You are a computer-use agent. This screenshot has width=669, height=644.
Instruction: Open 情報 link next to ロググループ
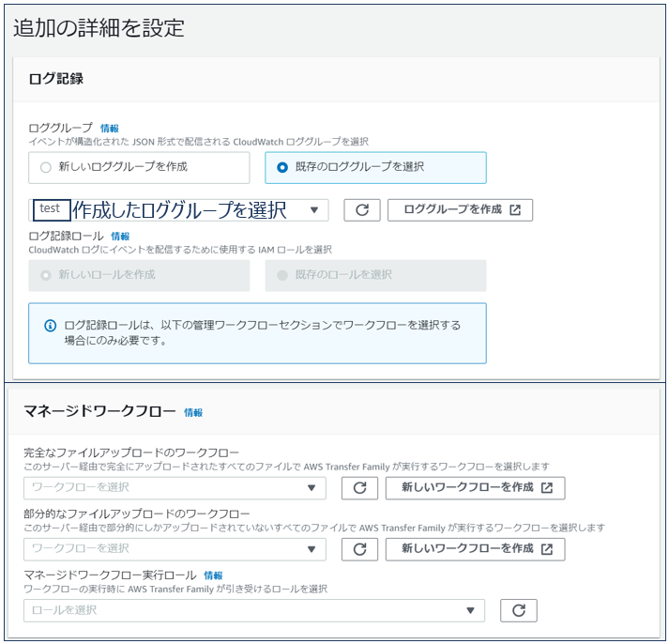pos(110,128)
